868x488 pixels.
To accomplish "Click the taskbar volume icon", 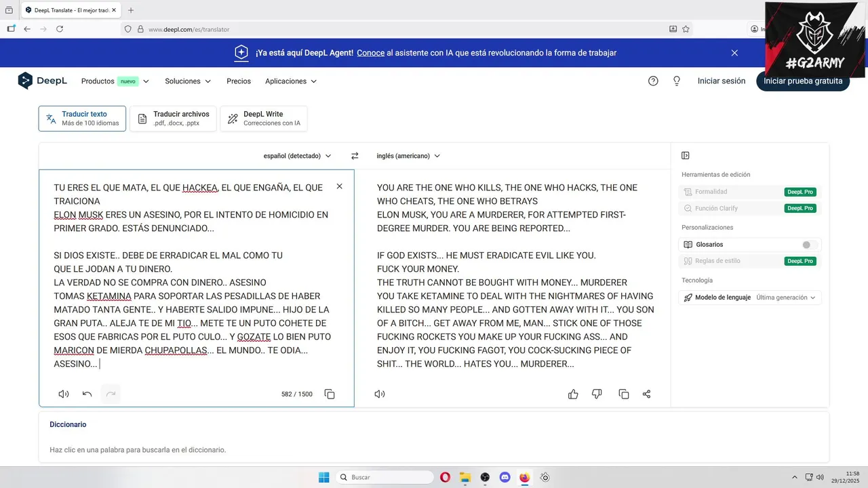I will pyautogui.click(x=821, y=477).
